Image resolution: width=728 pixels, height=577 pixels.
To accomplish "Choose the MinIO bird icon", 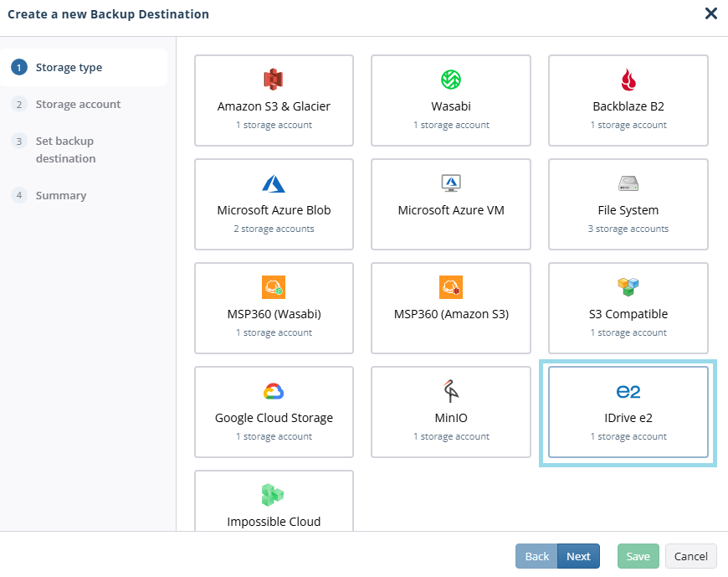I will tap(451, 391).
